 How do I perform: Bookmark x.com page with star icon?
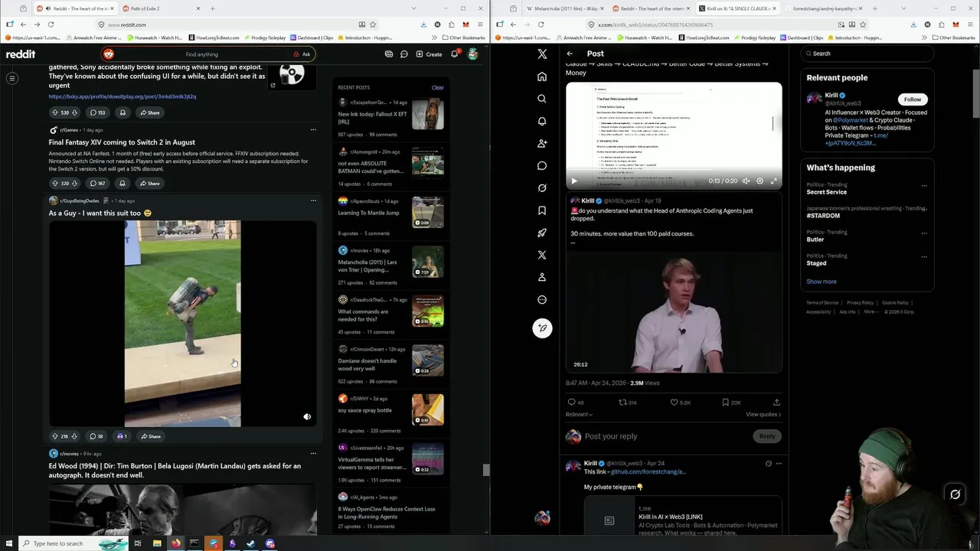pos(863,24)
